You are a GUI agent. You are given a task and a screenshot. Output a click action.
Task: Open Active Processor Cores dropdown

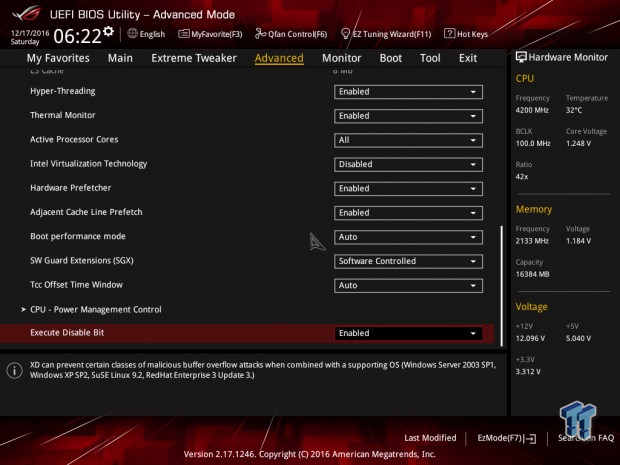[x=408, y=140]
